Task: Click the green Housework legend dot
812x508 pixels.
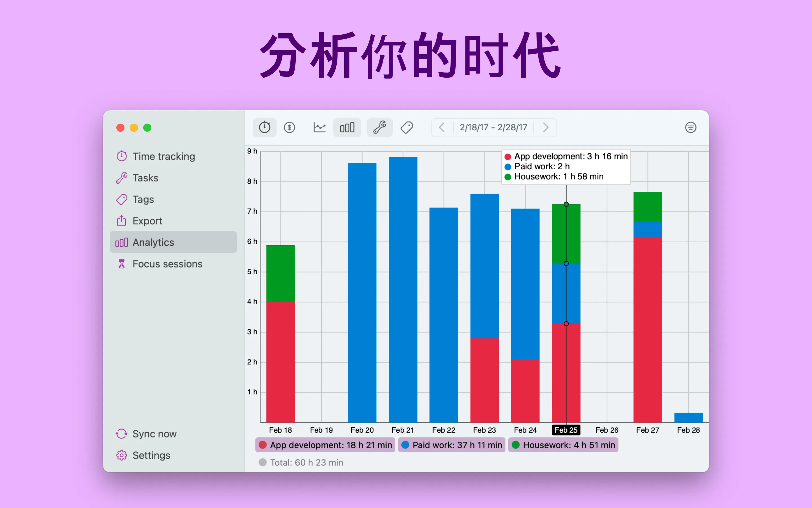Action: pos(516,445)
